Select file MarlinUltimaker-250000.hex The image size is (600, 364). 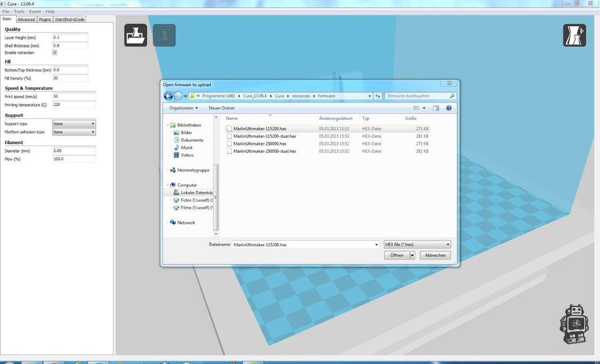260,144
